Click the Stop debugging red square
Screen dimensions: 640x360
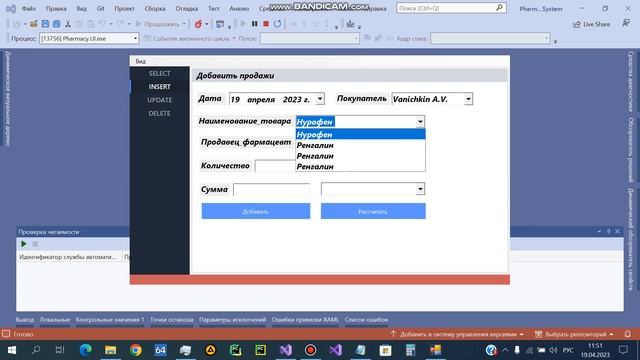[266, 24]
